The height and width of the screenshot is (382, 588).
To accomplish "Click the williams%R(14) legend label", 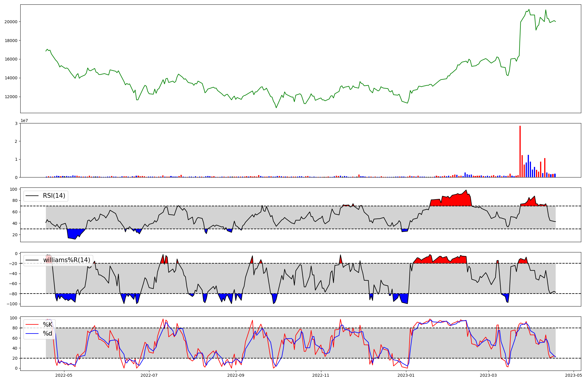I will (66, 260).
